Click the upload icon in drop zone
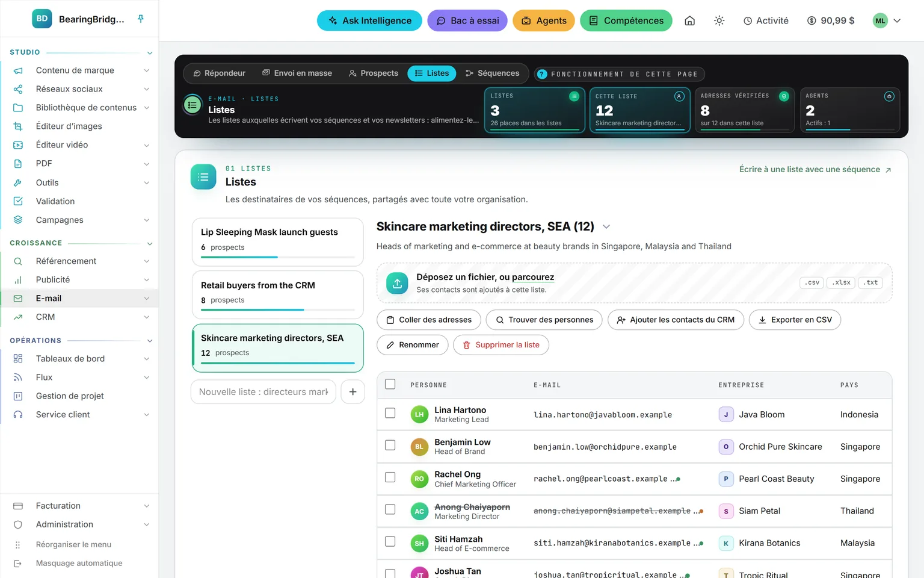The image size is (924, 578). coord(397,283)
